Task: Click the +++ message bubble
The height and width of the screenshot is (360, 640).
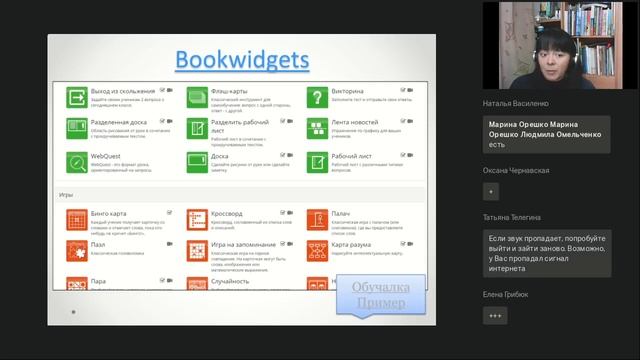Action: (x=495, y=316)
